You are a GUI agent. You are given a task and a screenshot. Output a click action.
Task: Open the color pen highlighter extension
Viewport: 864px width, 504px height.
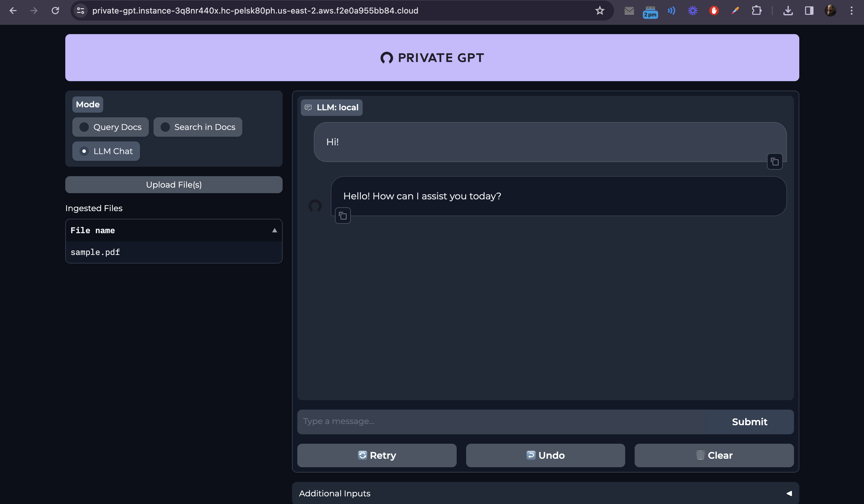(x=735, y=11)
